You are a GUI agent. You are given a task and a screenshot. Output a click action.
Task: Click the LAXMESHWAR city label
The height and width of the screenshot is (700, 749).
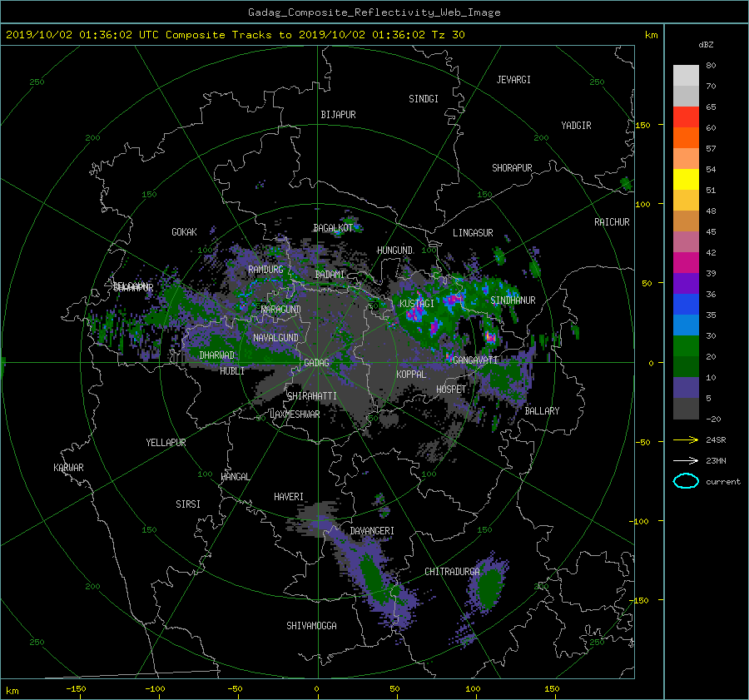(295, 415)
